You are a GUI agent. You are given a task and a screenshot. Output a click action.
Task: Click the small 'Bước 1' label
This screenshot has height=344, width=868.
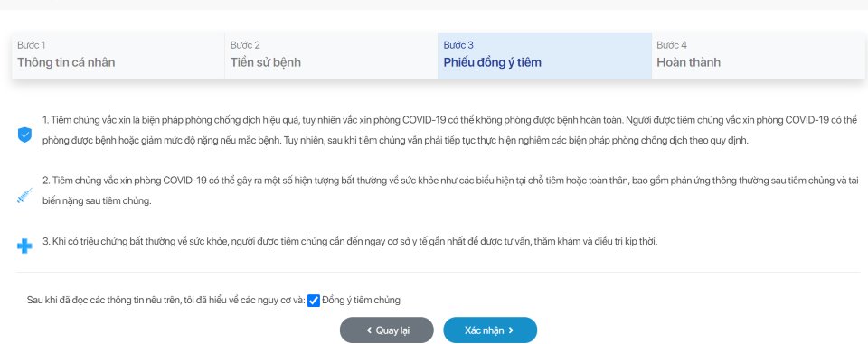32,45
